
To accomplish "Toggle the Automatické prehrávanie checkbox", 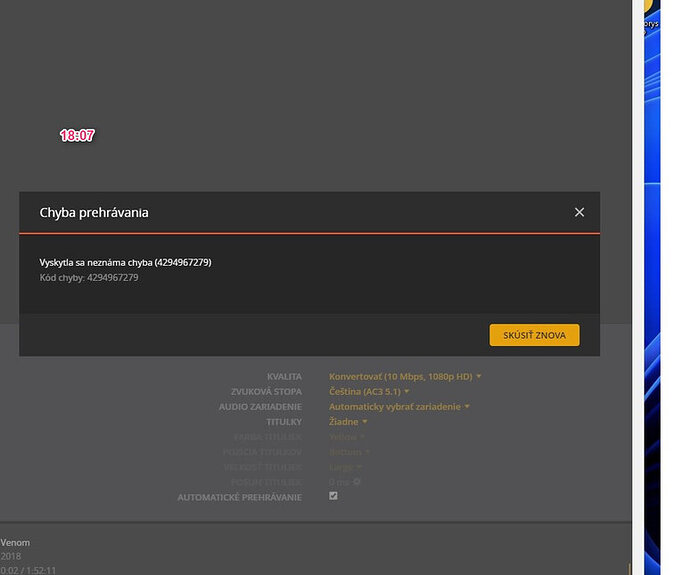I will click(333, 496).
